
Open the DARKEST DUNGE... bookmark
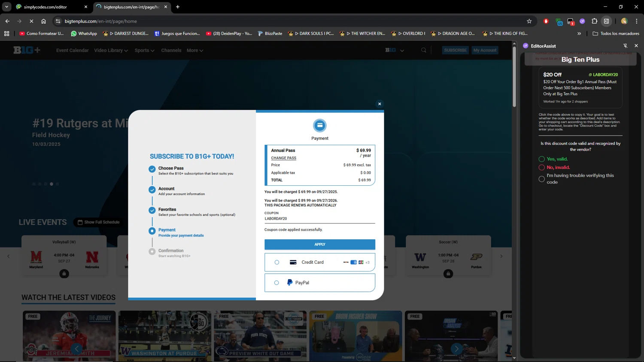coord(126,33)
